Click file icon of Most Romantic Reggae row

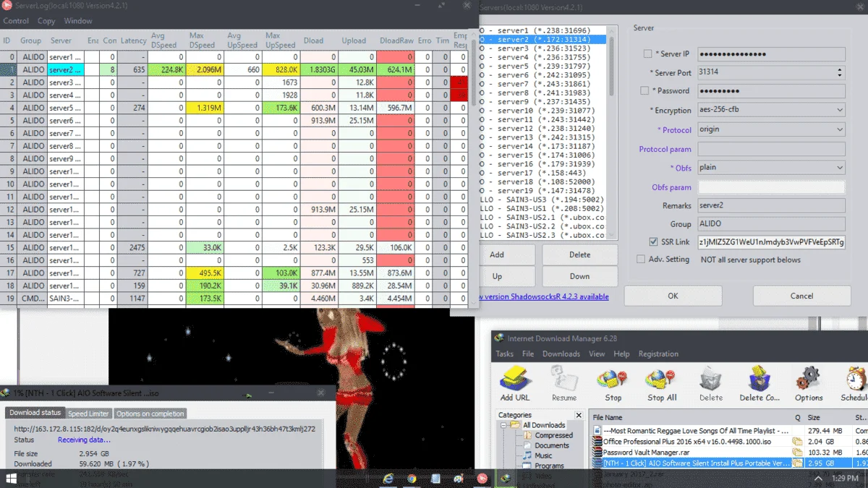(x=597, y=430)
